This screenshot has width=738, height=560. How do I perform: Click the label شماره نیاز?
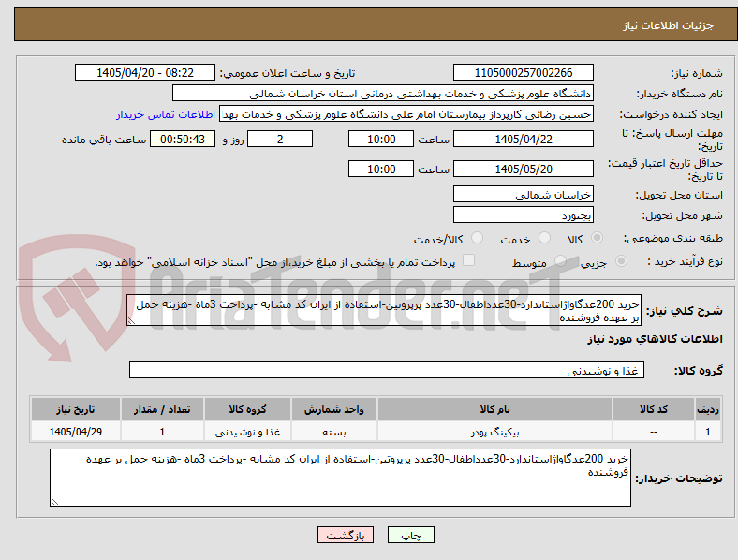(x=697, y=73)
